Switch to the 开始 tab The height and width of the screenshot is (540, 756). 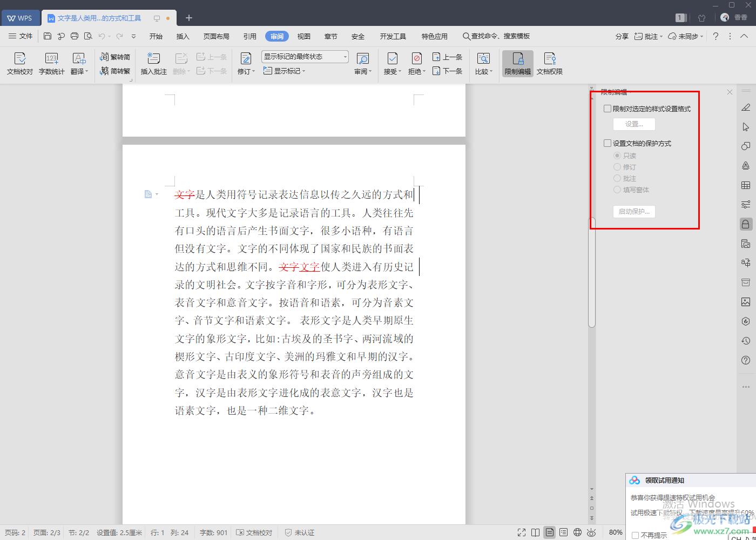[156, 36]
